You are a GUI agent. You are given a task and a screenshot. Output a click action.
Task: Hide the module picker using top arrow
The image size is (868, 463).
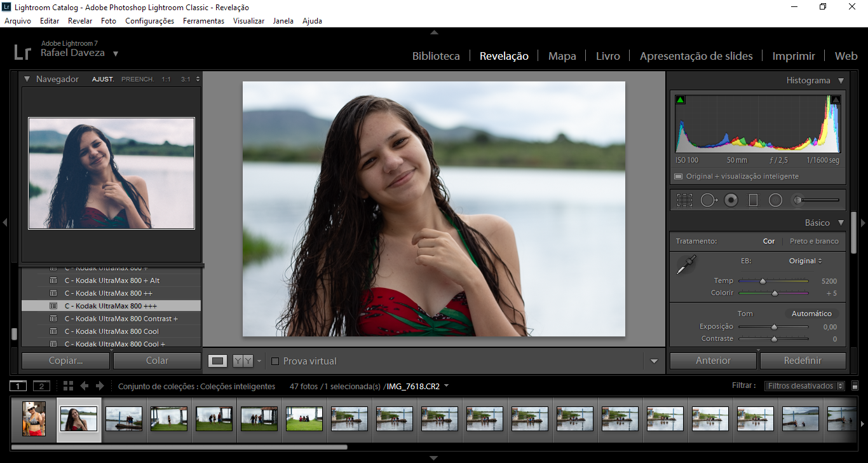click(x=434, y=32)
